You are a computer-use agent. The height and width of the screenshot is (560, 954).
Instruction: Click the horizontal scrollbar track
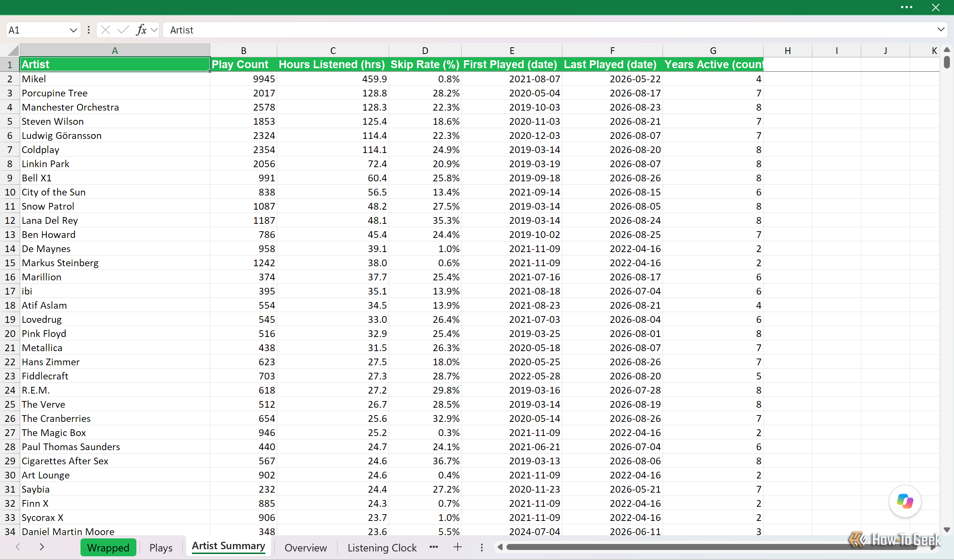point(712,547)
